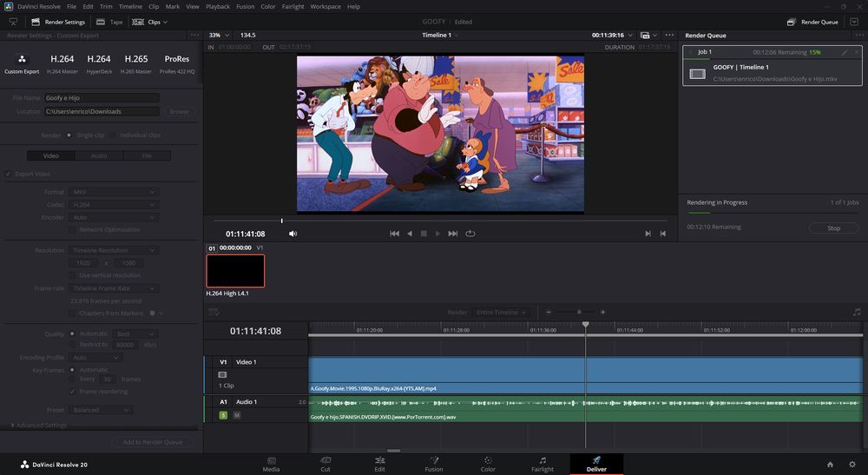The image size is (868, 475).
Task: Click the project settings gear icon
Action: 852,465
